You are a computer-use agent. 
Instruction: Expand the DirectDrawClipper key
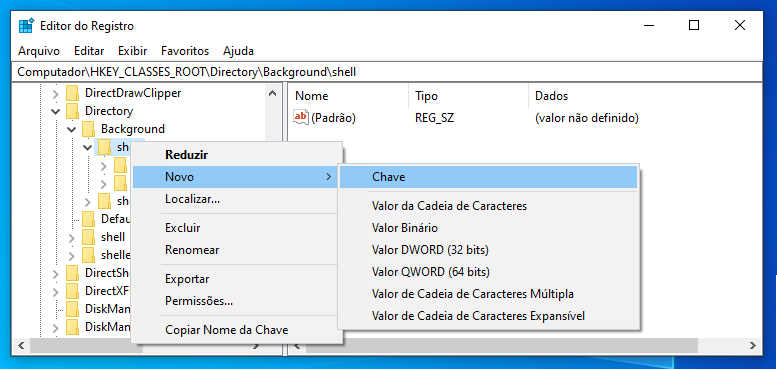[x=56, y=93]
